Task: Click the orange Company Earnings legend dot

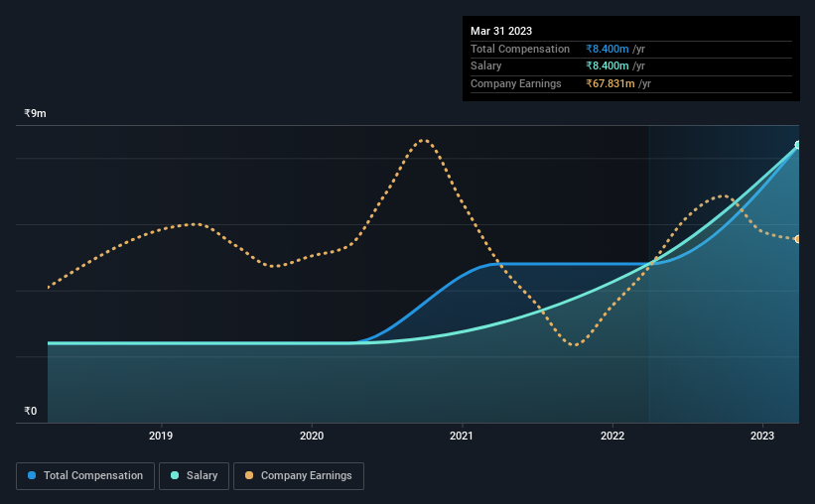Action: (x=249, y=475)
